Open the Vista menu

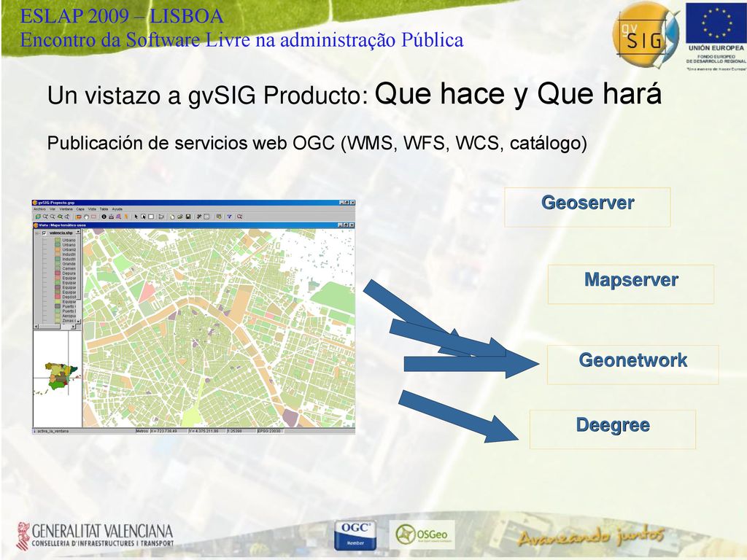92,209
